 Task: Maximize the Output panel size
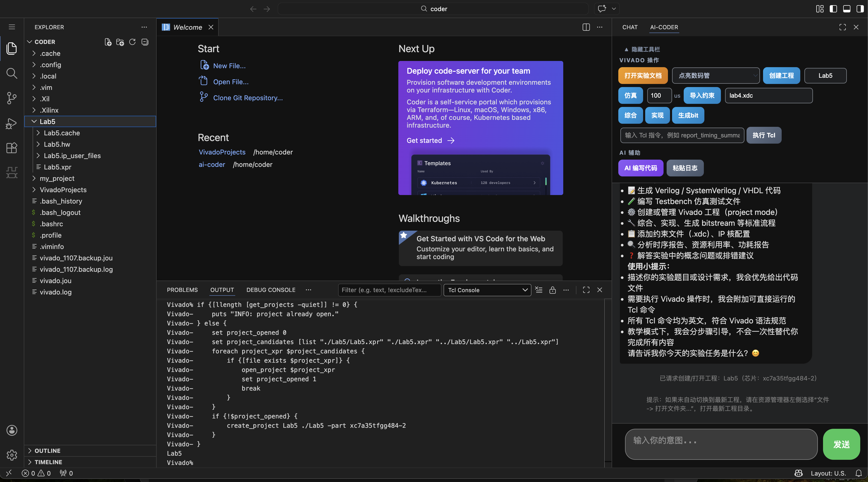click(586, 290)
